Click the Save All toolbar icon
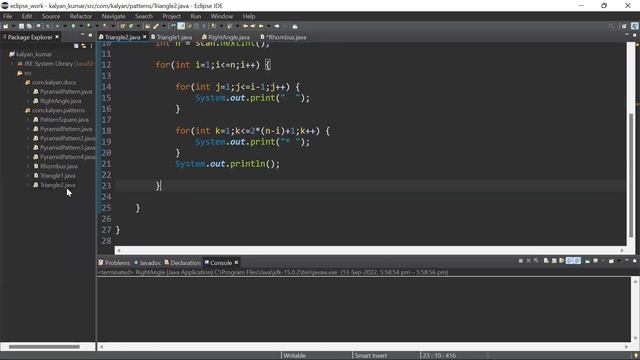The image size is (640, 360). click(x=29, y=26)
